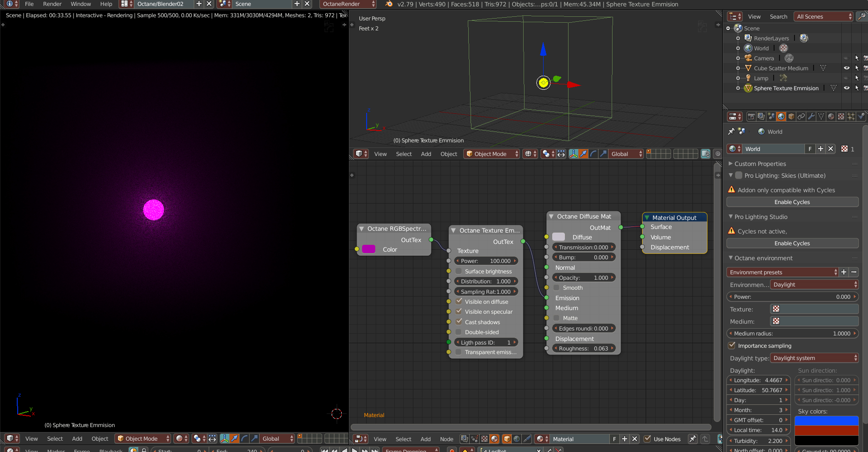Open the Render properties tab (camera icon)
Viewport: 868px width, 452px height.
click(751, 117)
